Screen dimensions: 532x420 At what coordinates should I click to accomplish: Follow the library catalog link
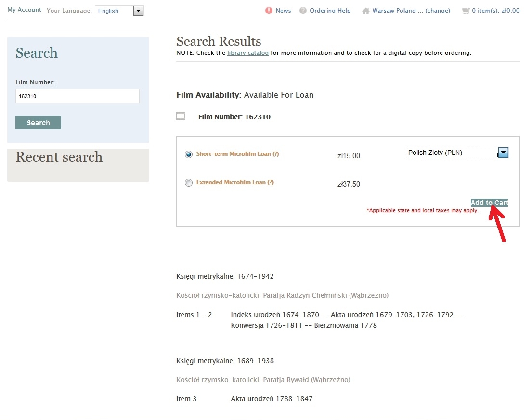coord(247,53)
